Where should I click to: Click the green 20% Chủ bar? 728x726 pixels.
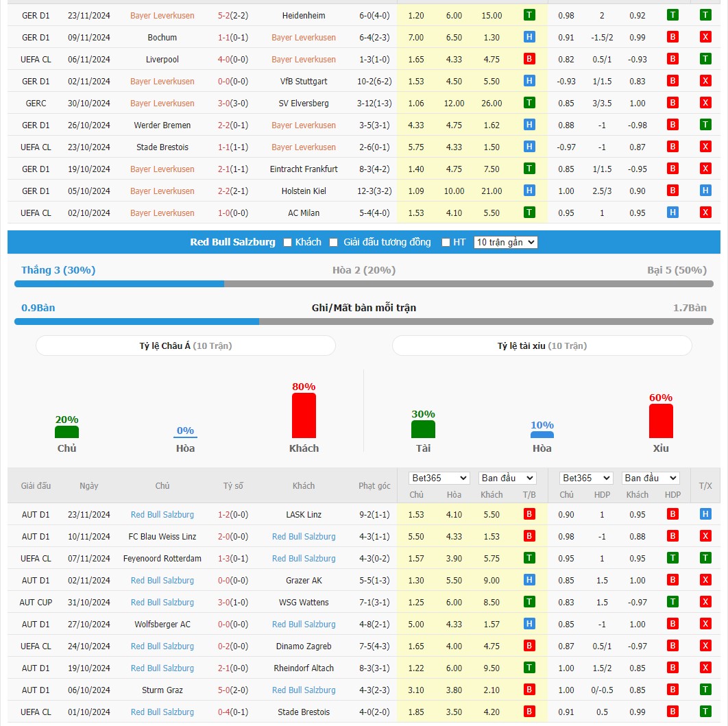coord(67,432)
